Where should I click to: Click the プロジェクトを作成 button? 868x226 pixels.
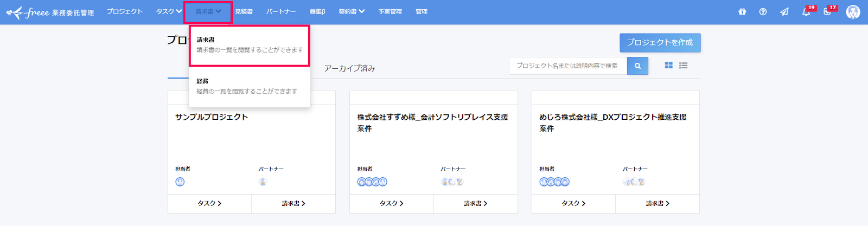(x=660, y=42)
